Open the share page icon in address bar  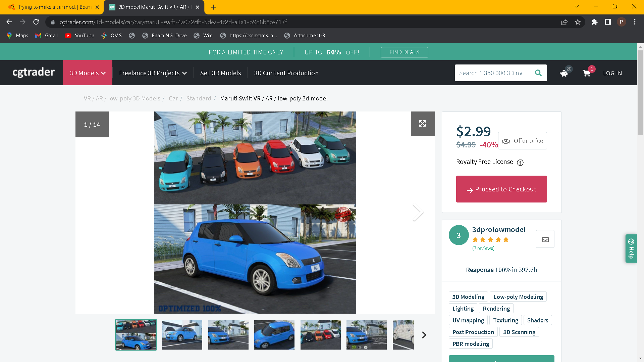point(564,22)
